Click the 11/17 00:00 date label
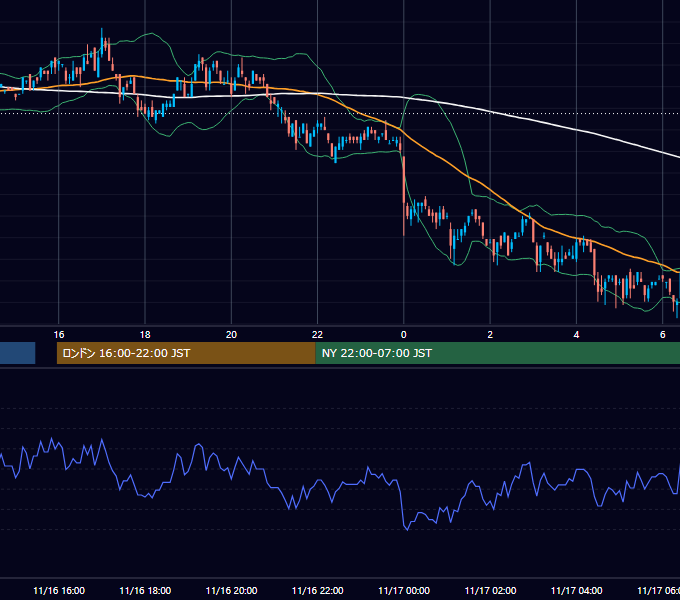 click(x=404, y=590)
